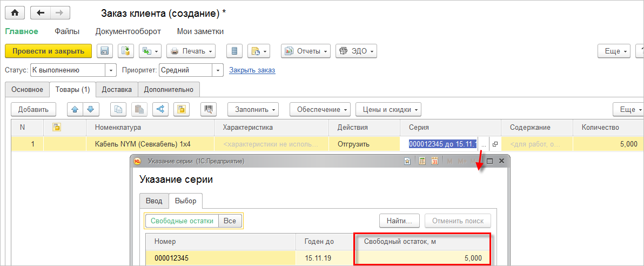Expand the Приоритет dropdown list
Viewport: 644px width, 266px height.
tap(218, 70)
